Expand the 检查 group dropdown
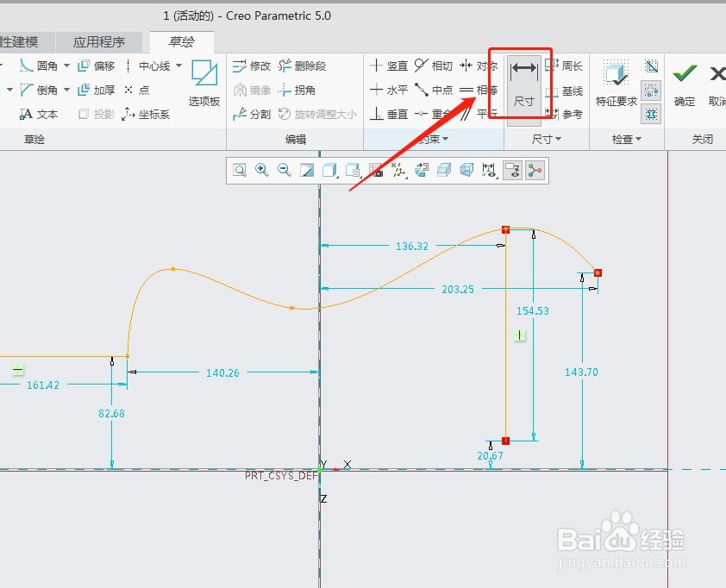Viewport: 726px width, 588px height. point(627,139)
